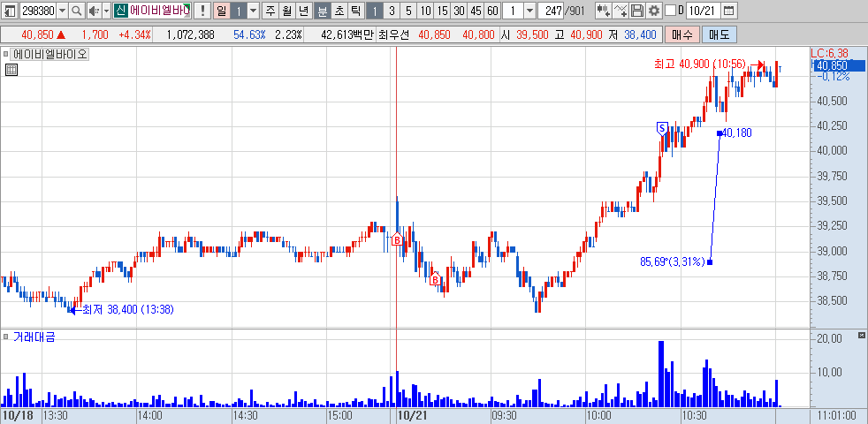This screenshot has height=424, width=868.
Task: Select the 60-minute interval button
Action: coord(492,11)
